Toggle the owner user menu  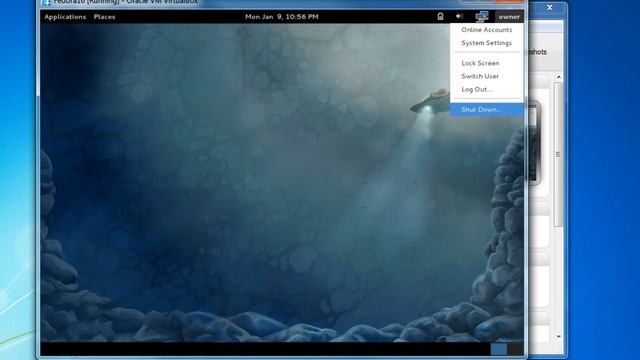click(509, 17)
